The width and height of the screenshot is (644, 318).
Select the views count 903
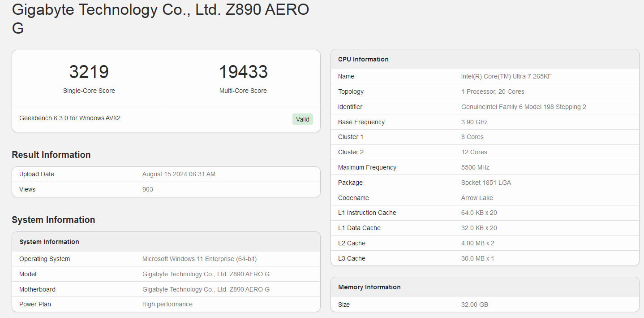tap(148, 189)
